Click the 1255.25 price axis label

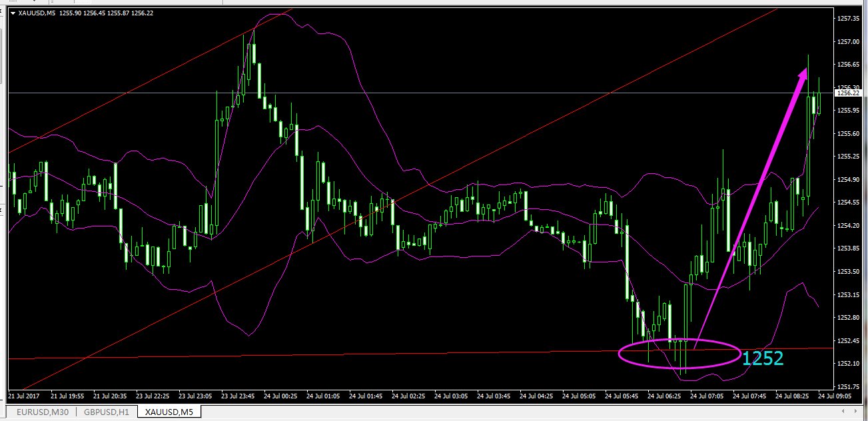[x=848, y=157]
